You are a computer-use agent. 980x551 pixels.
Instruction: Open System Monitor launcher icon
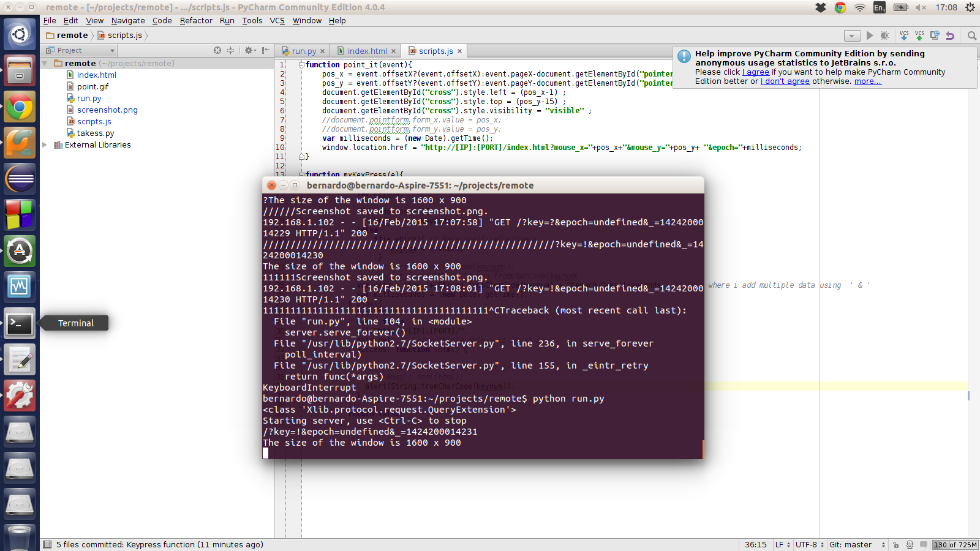coord(20,287)
